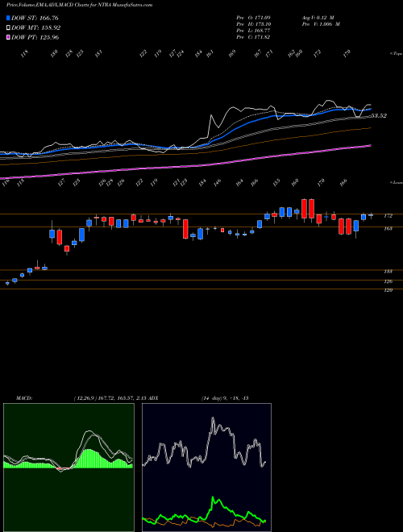
Task: Click the '133' price level label at right
Action: [388, 272]
